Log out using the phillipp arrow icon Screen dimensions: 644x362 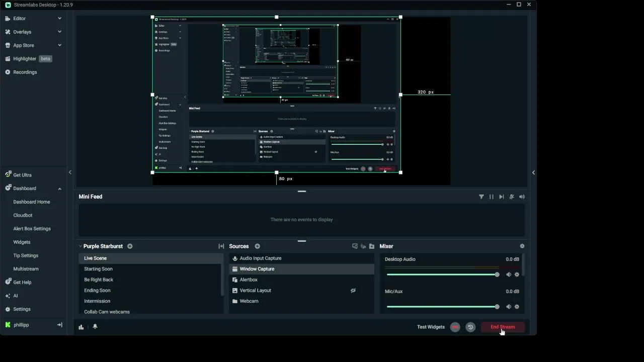tap(59, 325)
